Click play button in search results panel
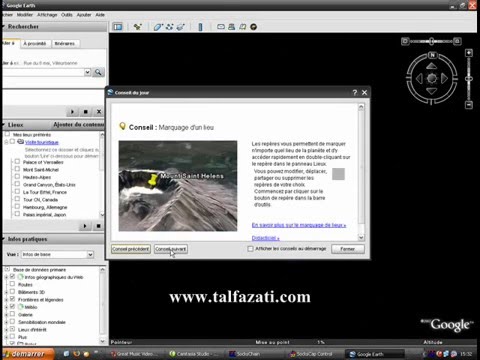 72,112
